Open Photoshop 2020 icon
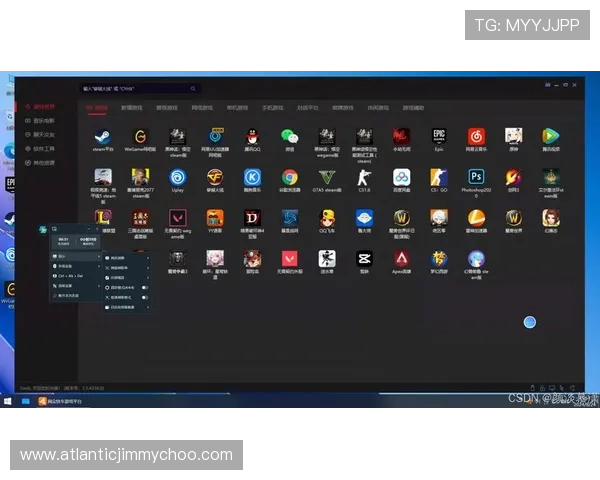 point(476,177)
